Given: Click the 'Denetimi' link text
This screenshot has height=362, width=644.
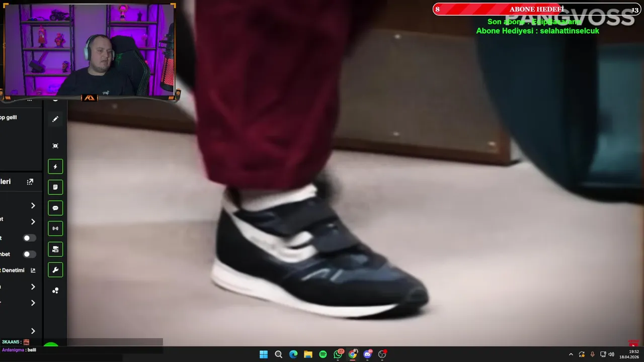Looking at the screenshot, I should pyautogui.click(x=13, y=270).
